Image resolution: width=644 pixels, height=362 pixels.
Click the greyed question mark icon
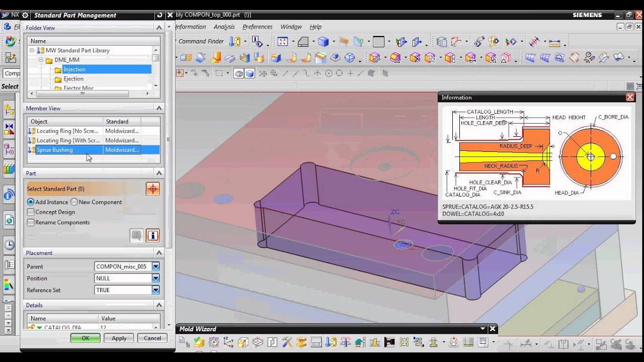136,235
